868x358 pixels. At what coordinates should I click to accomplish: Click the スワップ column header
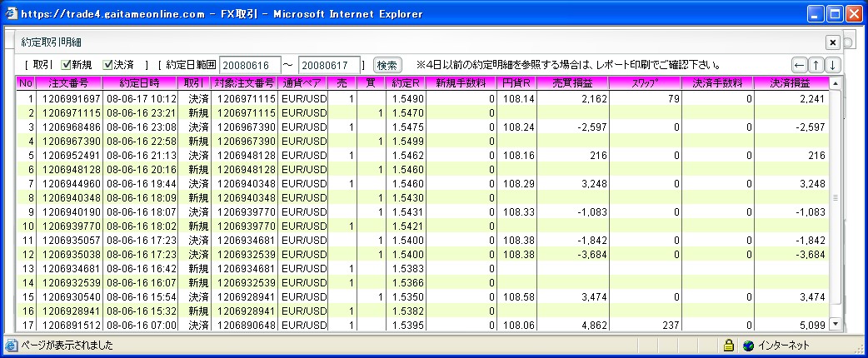646,83
